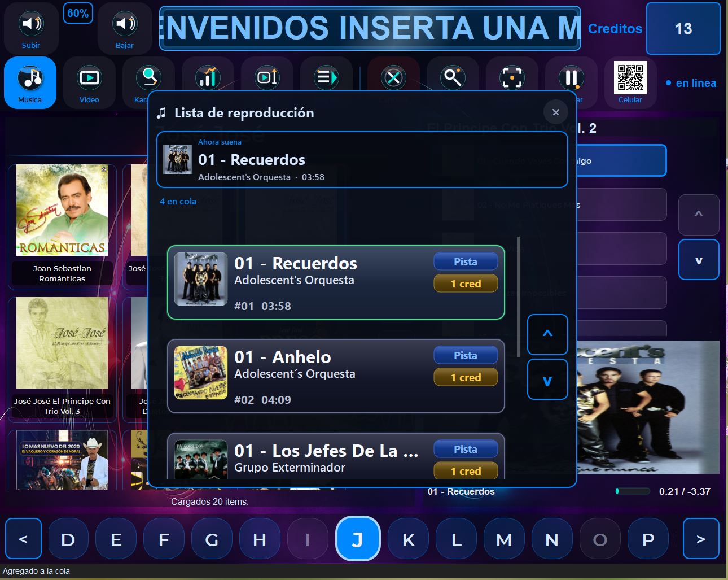This screenshot has width=728, height=580.
Task: Click the playback progress bar
Action: [x=633, y=491]
